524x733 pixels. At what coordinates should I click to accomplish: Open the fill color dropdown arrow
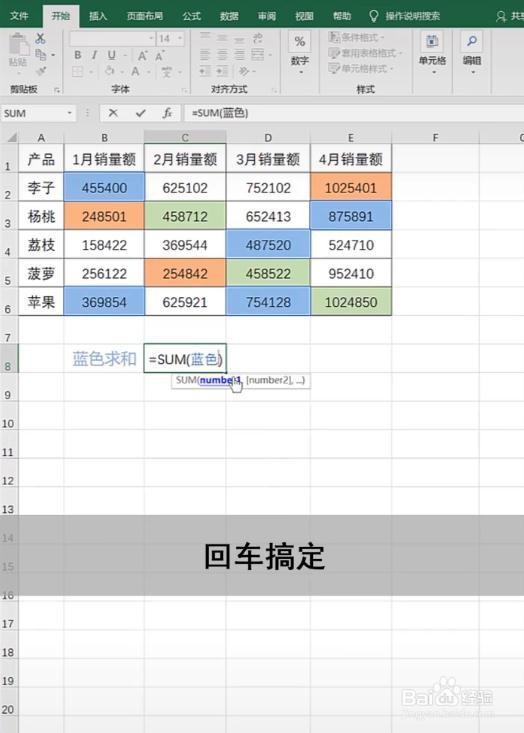[122, 72]
